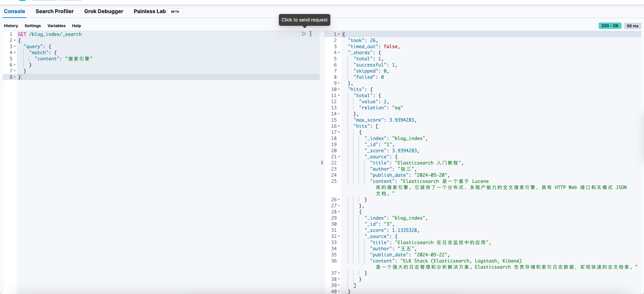This screenshot has height=294, width=644.
Task: Open the Search Profiler tab
Action: [55, 11]
